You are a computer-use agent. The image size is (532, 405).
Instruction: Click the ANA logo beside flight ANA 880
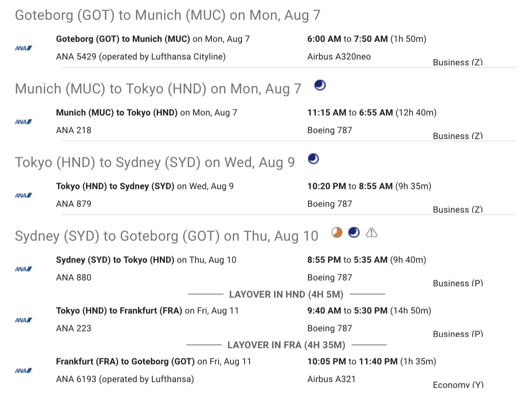(23, 269)
